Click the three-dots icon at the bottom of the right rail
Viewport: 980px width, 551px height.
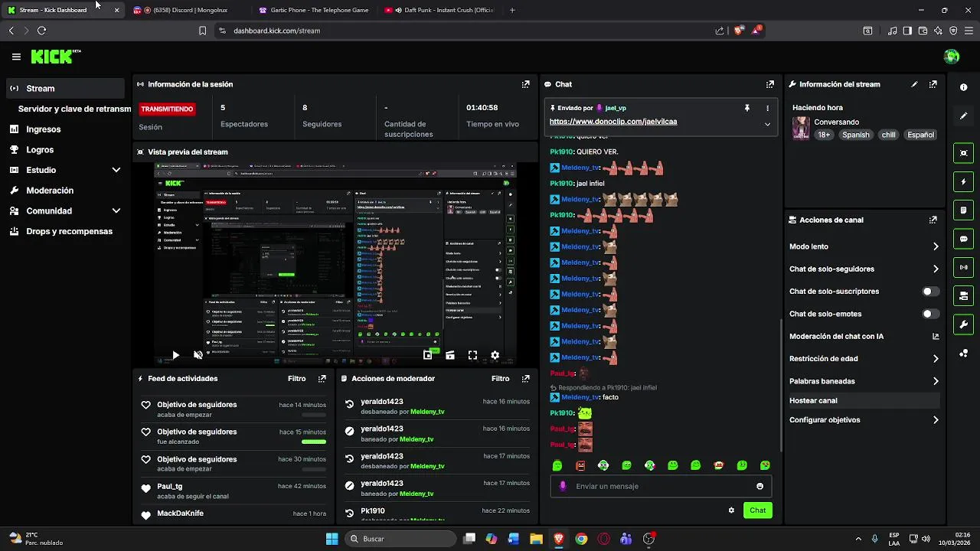coord(963,353)
